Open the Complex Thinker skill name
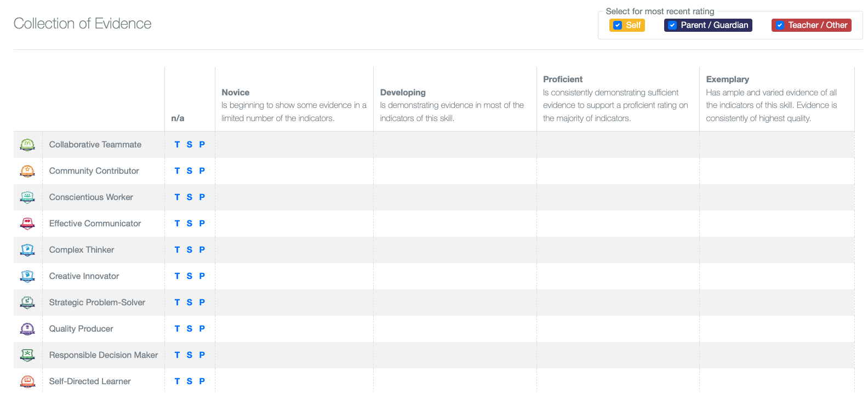This screenshot has height=393, width=868. pos(82,250)
